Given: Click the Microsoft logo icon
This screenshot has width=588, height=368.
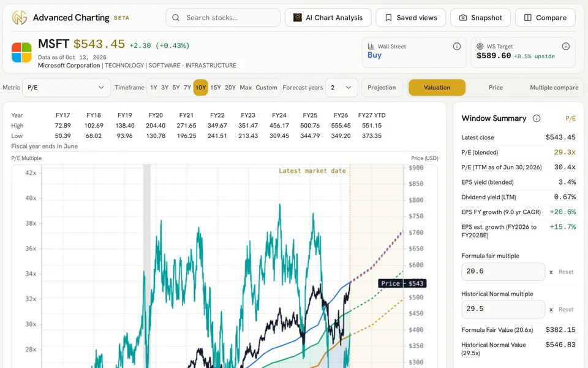Looking at the screenshot, I should [21, 52].
